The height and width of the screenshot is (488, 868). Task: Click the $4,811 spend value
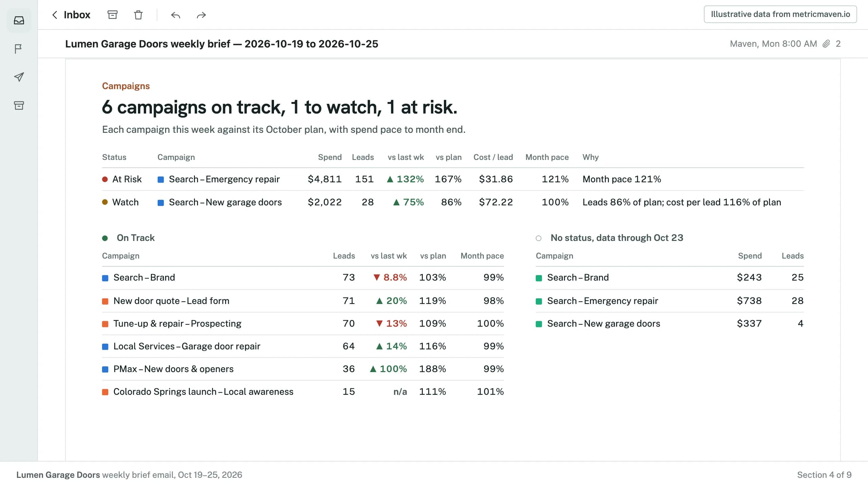tap(324, 179)
